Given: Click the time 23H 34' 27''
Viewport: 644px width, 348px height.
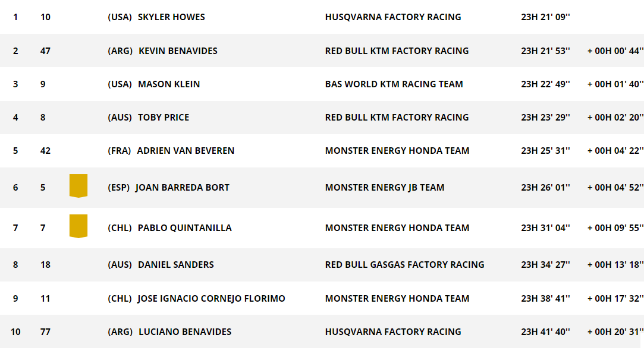Looking at the screenshot, I should coord(545,265).
